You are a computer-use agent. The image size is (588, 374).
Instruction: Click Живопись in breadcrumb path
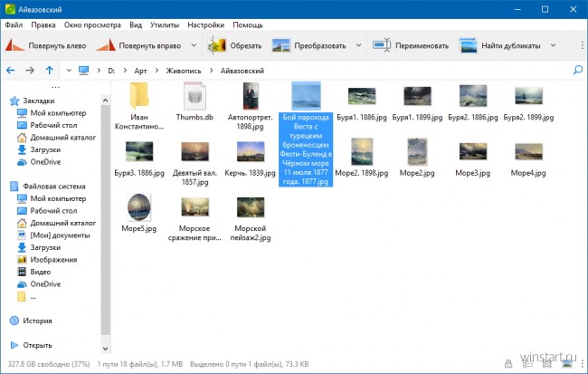184,71
